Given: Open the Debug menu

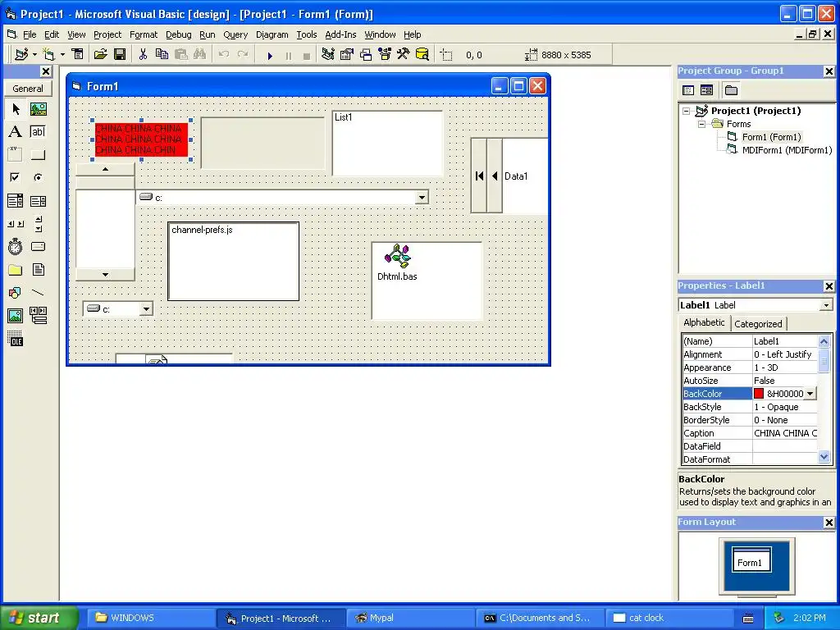Looking at the screenshot, I should (x=178, y=34).
